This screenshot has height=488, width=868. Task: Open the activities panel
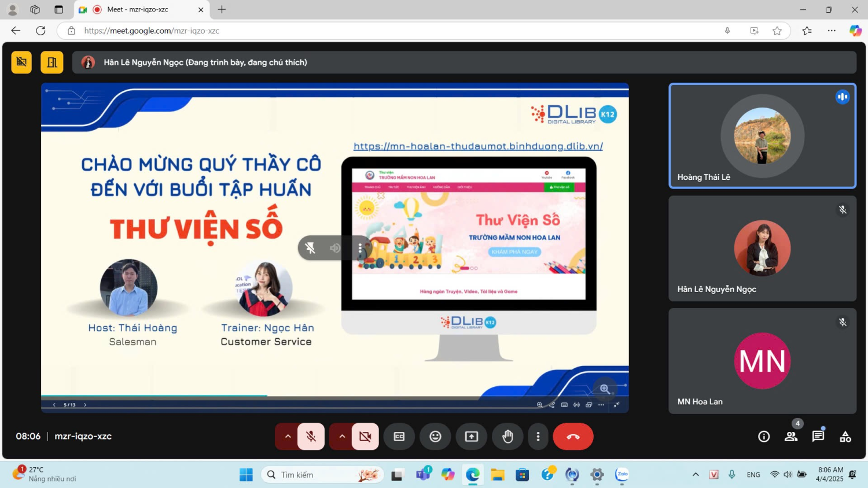click(x=845, y=437)
